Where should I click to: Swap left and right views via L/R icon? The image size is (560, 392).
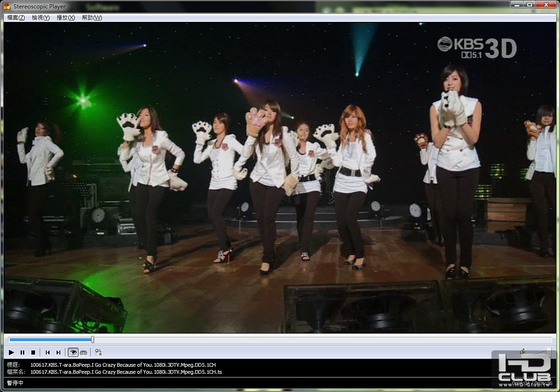(x=99, y=352)
